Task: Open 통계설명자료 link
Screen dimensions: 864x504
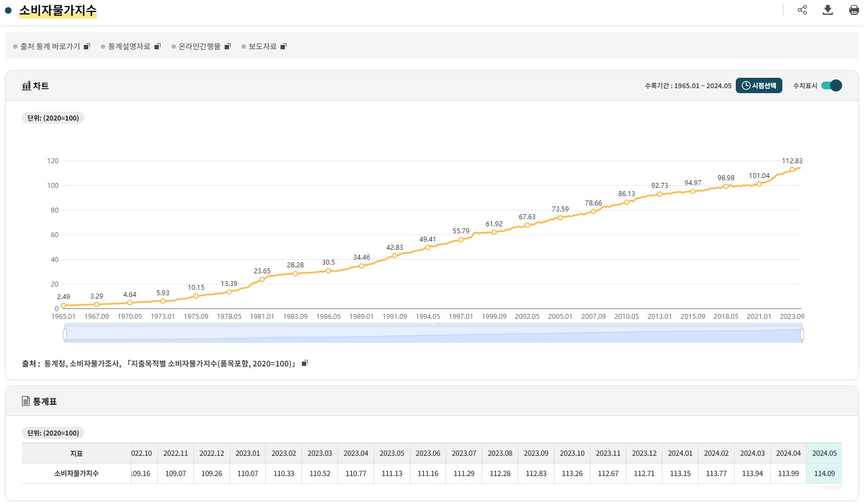Action: [x=129, y=47]
